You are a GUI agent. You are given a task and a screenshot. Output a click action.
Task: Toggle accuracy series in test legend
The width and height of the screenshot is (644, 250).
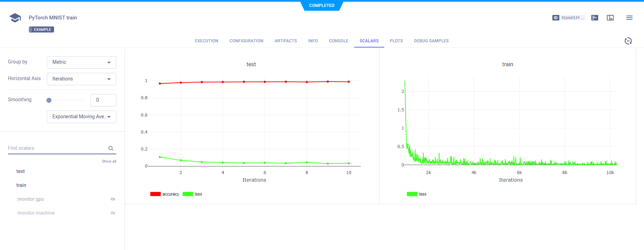tap(165, 194)
